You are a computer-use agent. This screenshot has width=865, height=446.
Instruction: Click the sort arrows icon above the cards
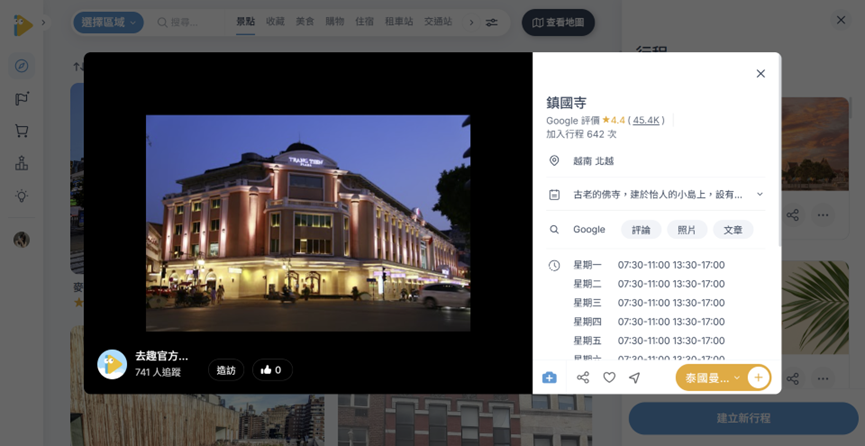[x=77, y=66]
